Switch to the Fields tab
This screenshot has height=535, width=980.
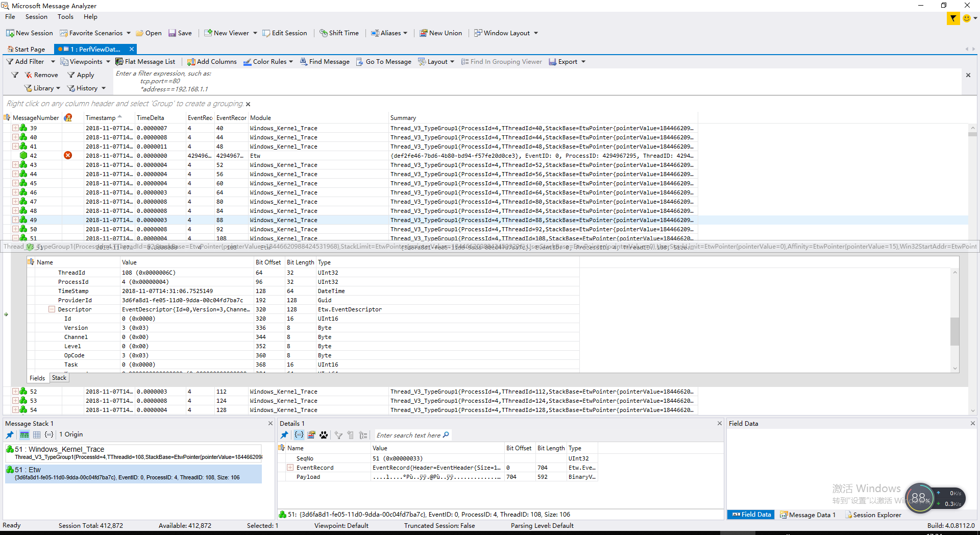click(x=37, y=378)
